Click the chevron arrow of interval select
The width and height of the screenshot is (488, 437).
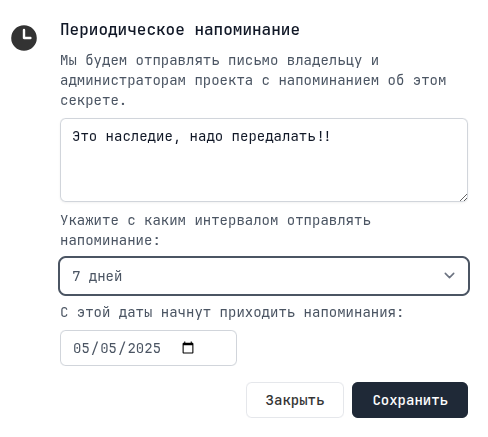point(449,276)
